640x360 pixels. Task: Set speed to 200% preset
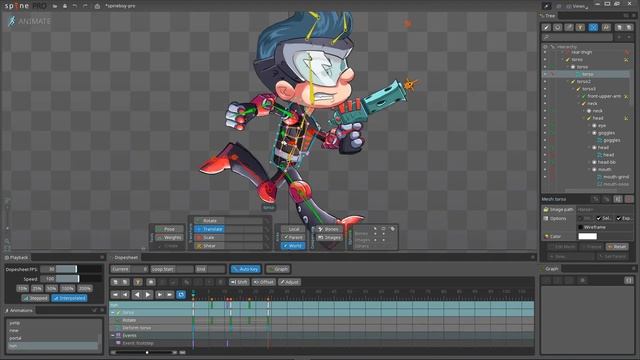coord(84,288)
